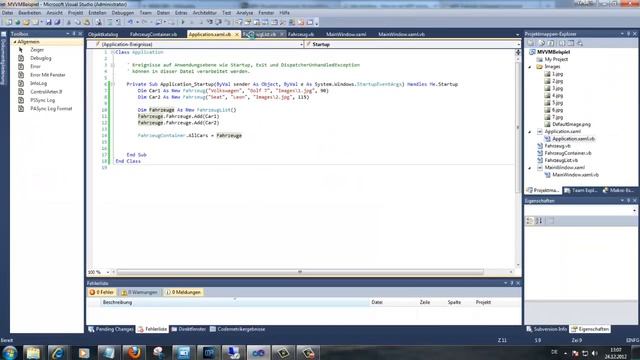Click the Start Debugging play icon
640x360 pixels.
click(183, 22)
